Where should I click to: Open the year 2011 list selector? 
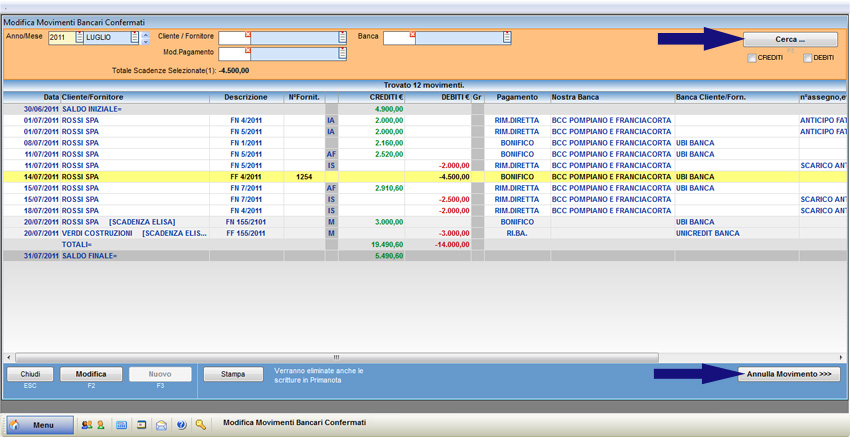(x=79, y=38)
